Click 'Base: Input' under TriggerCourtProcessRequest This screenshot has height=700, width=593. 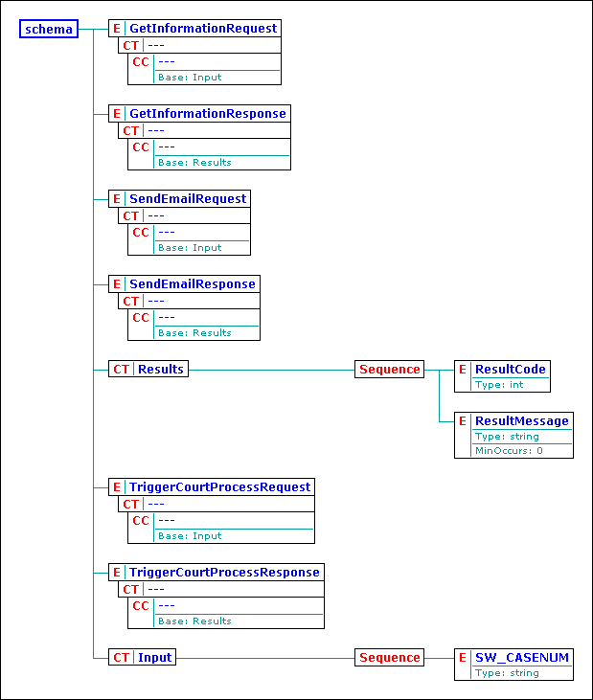coord(190,535)
